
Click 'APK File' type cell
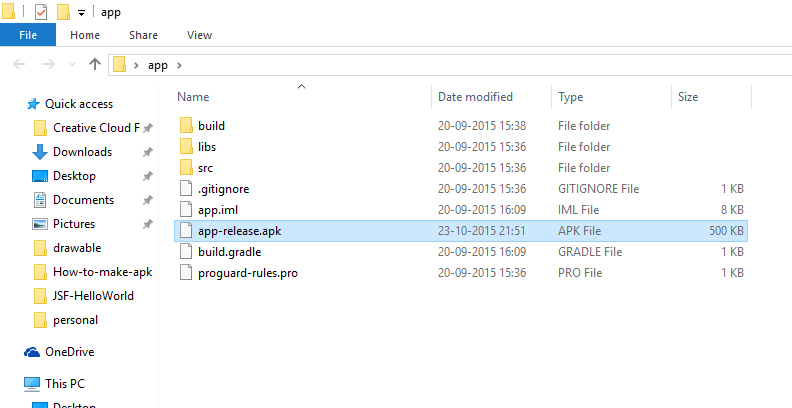(x=579, y=231)
